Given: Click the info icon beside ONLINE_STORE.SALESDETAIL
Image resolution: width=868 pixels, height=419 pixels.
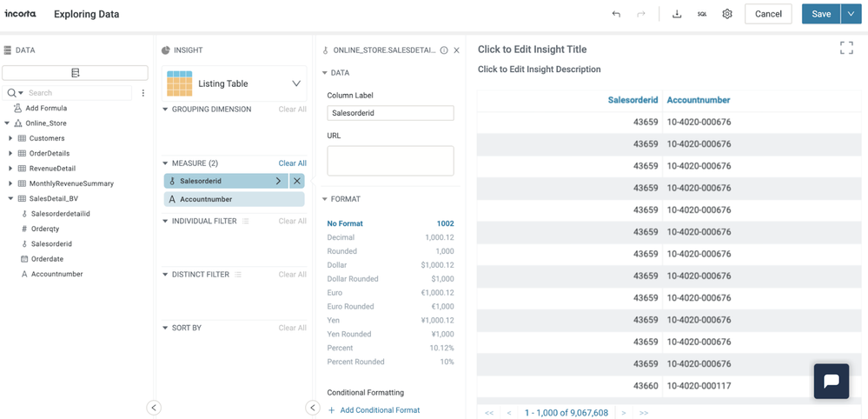Looking at the screenshot, I should (444, 50).
